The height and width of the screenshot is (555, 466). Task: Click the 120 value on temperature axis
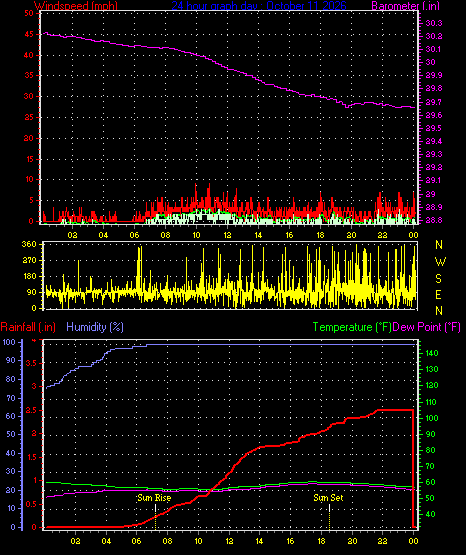(x=432, y=385)
